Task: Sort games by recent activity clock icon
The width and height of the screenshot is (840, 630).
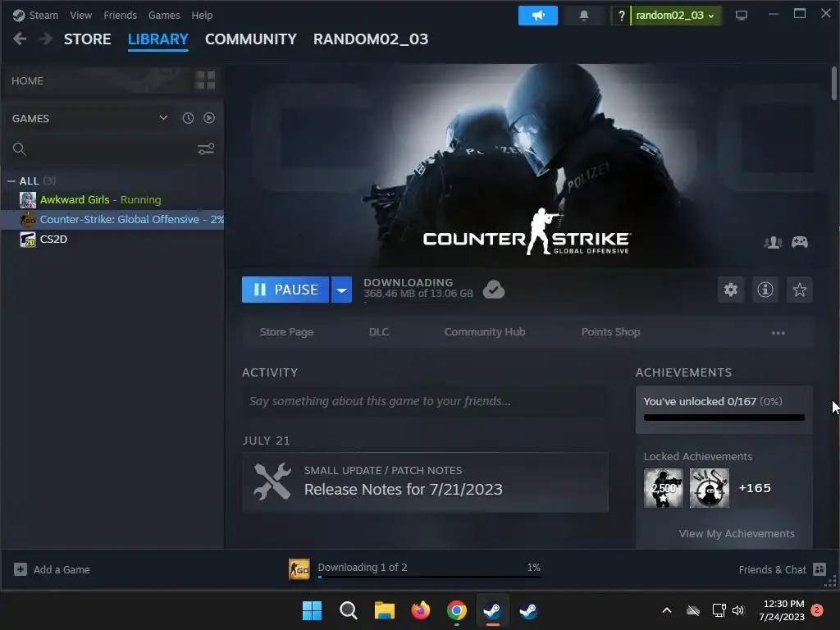Action: [x=188, y=118]
